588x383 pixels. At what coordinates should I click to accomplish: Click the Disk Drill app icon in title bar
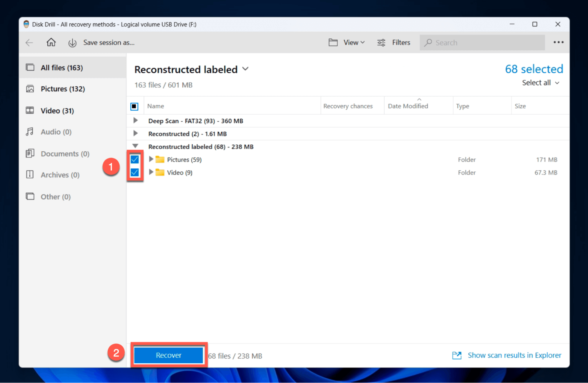26,24
